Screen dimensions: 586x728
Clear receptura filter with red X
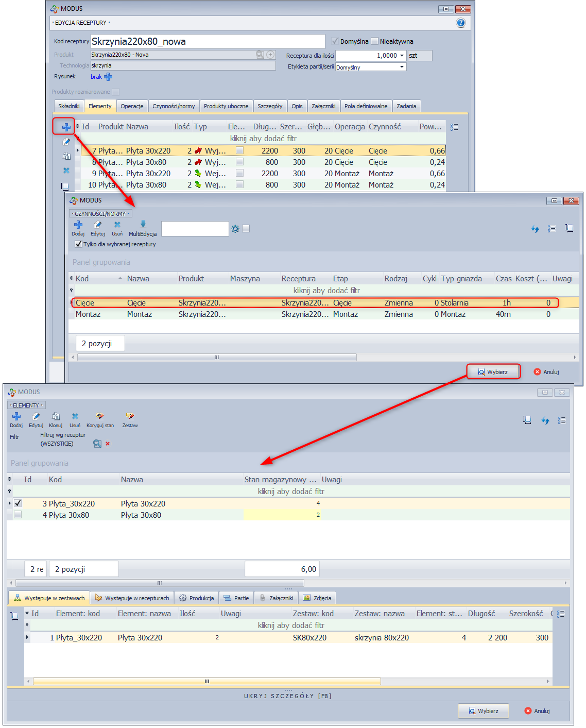point(108,444)
